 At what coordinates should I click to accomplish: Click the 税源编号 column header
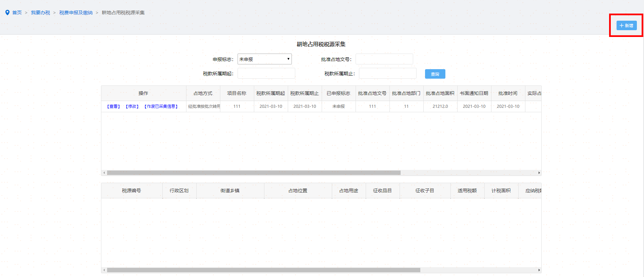pos(132,191)
